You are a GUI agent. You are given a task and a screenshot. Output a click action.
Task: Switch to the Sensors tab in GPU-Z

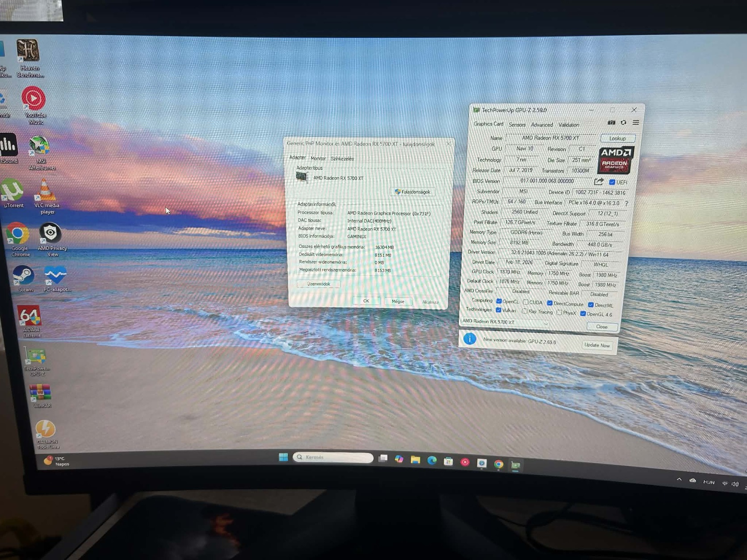(x=517, y=125)
